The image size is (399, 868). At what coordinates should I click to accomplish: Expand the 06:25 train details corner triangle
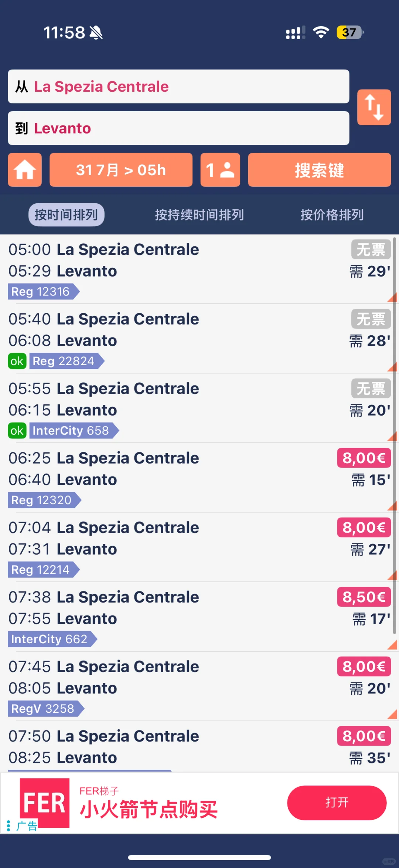(393, 506)
